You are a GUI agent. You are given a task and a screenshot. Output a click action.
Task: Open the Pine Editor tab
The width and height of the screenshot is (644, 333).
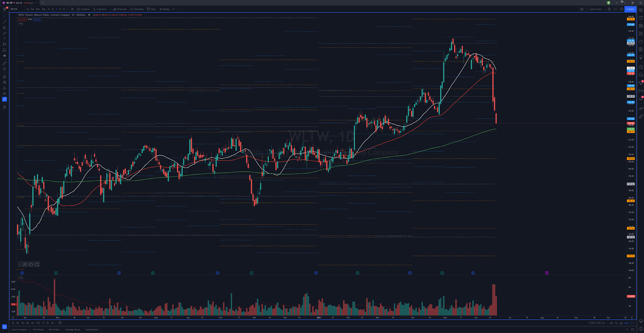coord(54,330)
